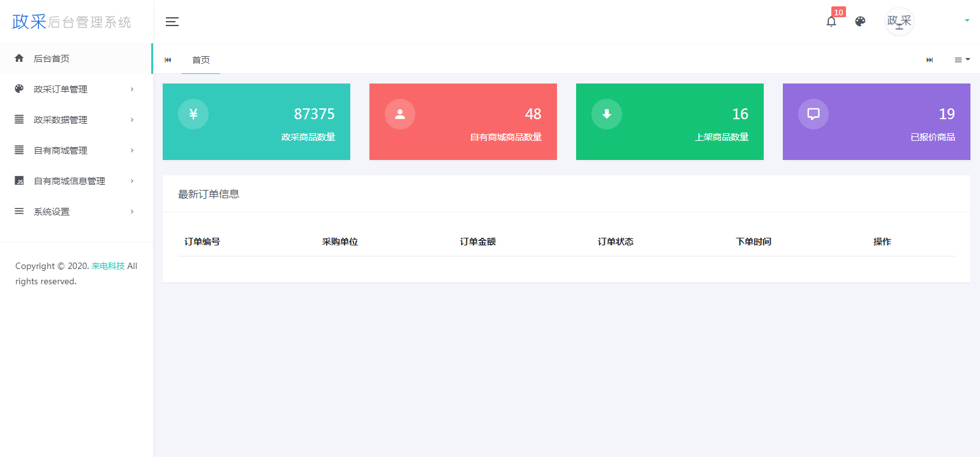Viewport: 980px width, 457px height.
Task: Click the 来电科技 copyright link
Action: coord(108,266)
